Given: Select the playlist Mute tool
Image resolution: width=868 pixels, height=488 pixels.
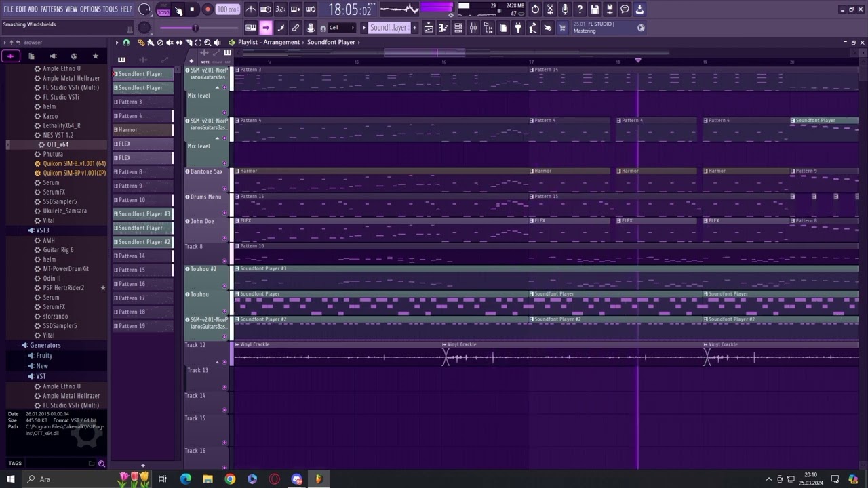Looking at the screenshot, I should pyautogui.click(x=170, y=42).
